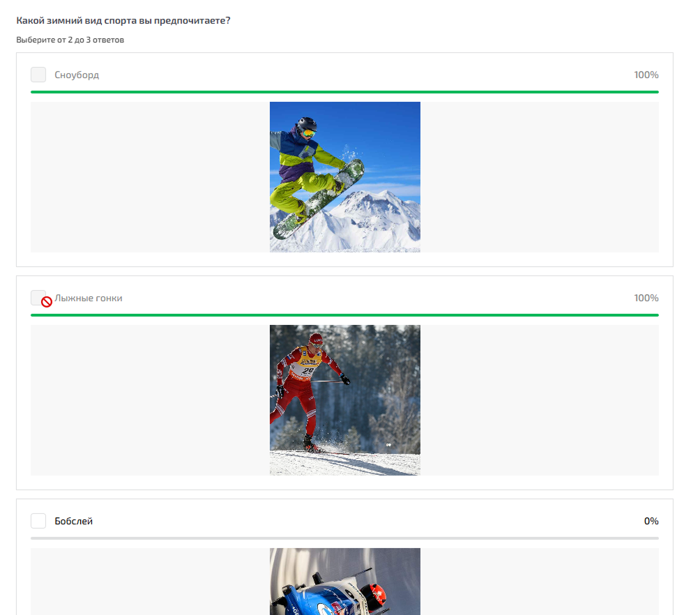Click the Сноуборд green progress bar

(x=344, y=92)
